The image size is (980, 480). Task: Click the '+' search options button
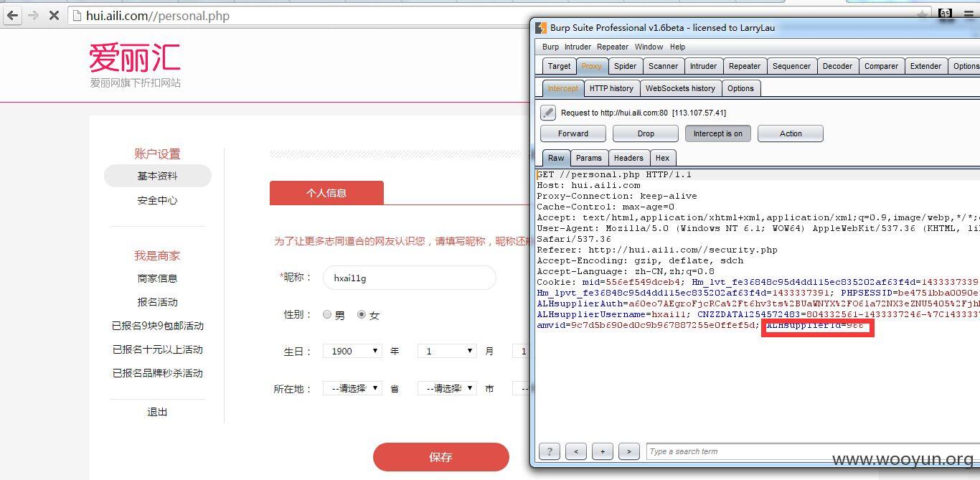click(602, 451)
